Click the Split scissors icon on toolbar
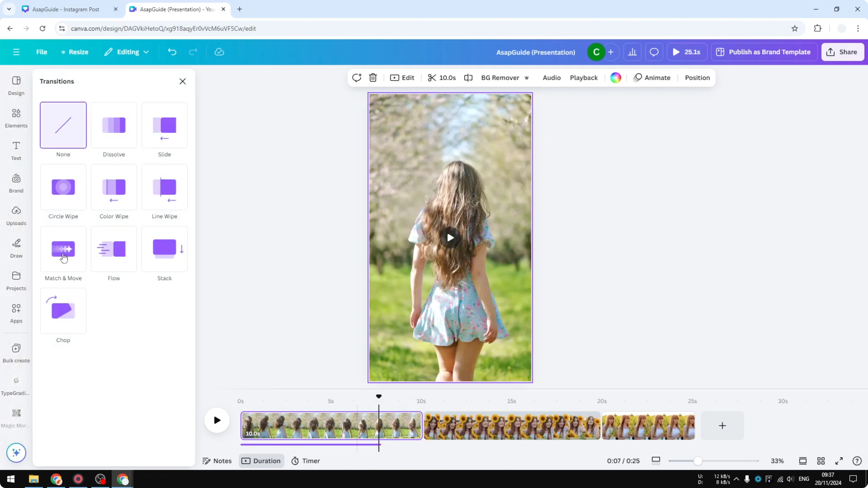The height and width of the screenshot is (488, 868). [432, 78]
